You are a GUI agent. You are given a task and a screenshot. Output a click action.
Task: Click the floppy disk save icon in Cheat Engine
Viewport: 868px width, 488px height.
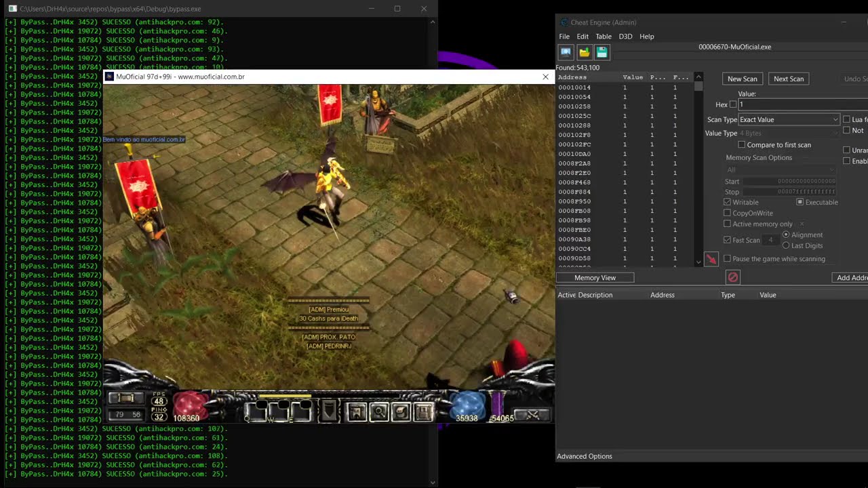pyautogui.click(x=601, y=52)
